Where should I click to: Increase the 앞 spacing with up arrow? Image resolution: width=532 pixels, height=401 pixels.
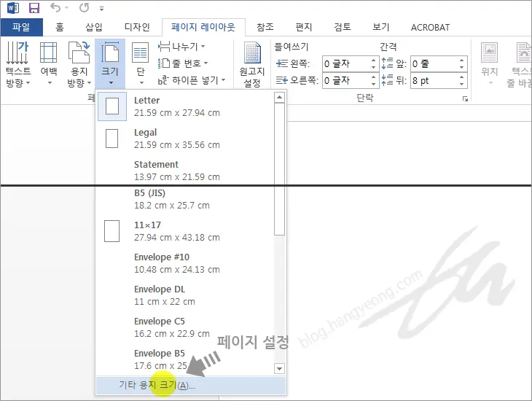pyautogui.click(x=462, y=60)
